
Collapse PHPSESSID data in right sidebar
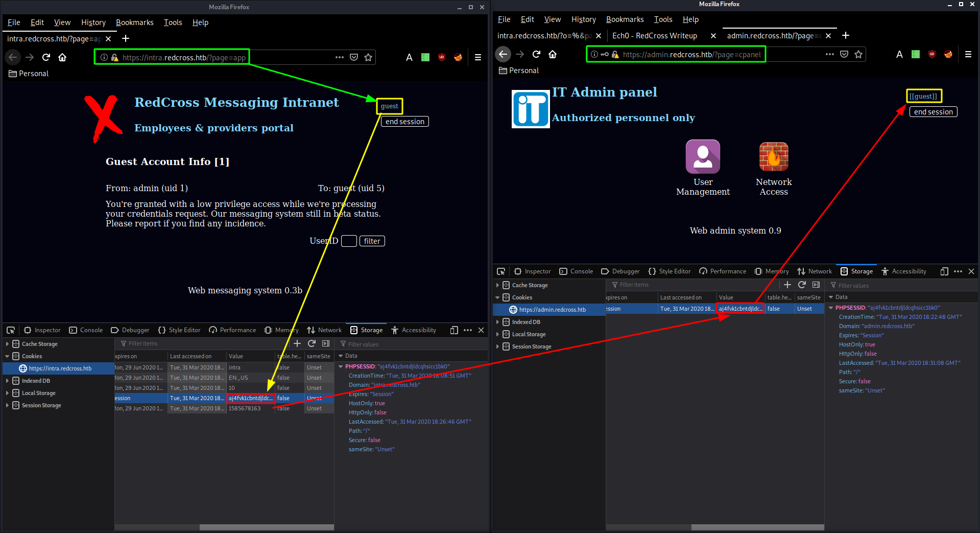[x=831, y=308]
